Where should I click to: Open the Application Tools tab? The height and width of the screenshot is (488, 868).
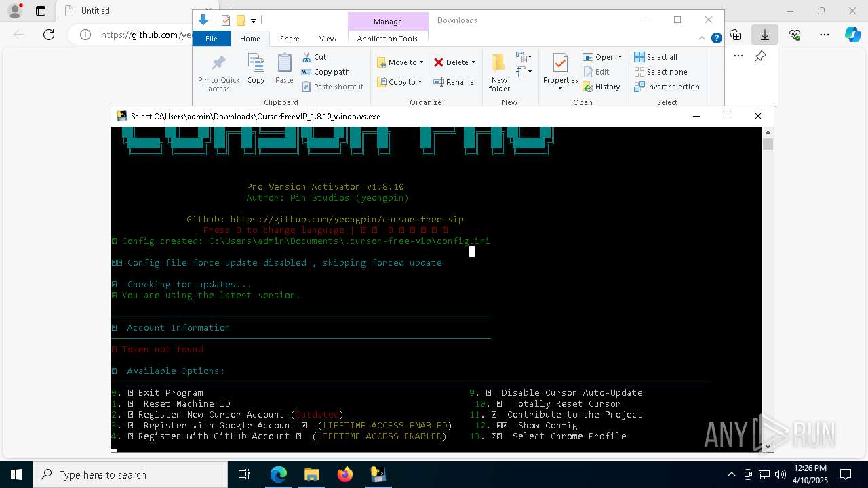pyautogui.click(x=387, y=39)
